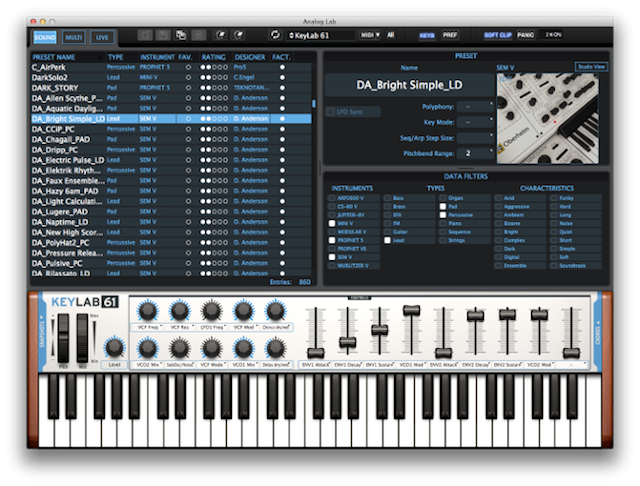
Task: Click the PANIC button
Action: 526,36
